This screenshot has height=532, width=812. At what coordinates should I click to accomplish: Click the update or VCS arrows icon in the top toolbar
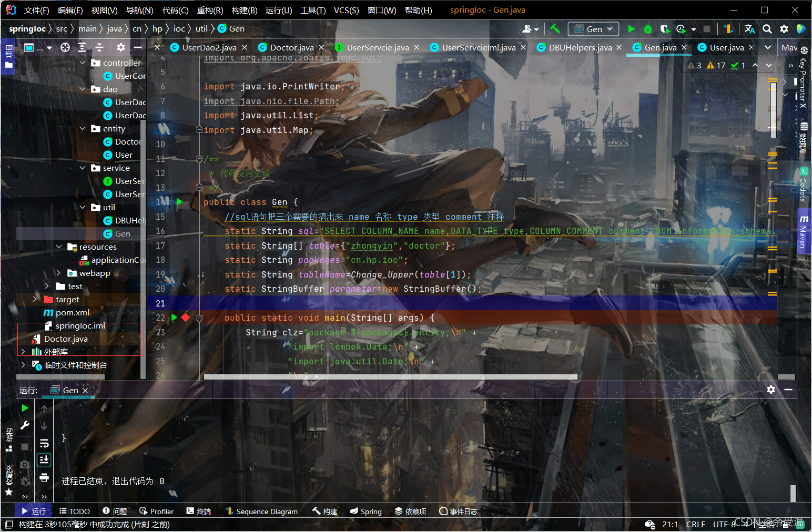point(728,29)
